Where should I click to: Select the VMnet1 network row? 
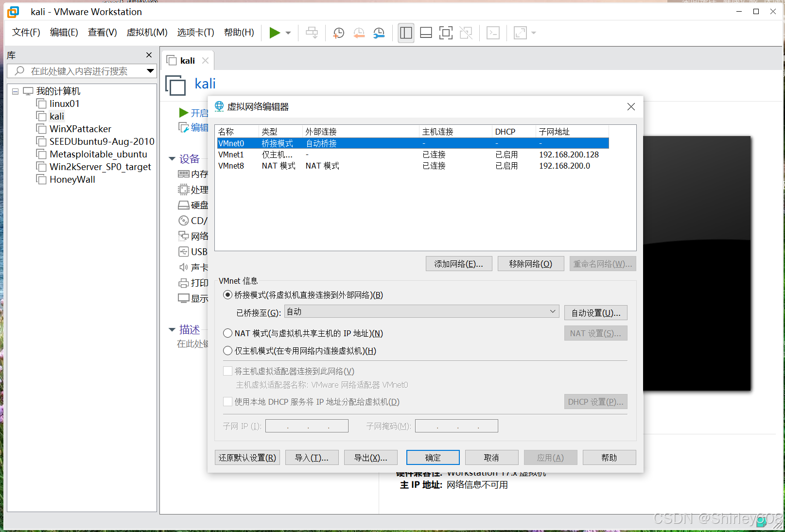click(x=413, y=154)
